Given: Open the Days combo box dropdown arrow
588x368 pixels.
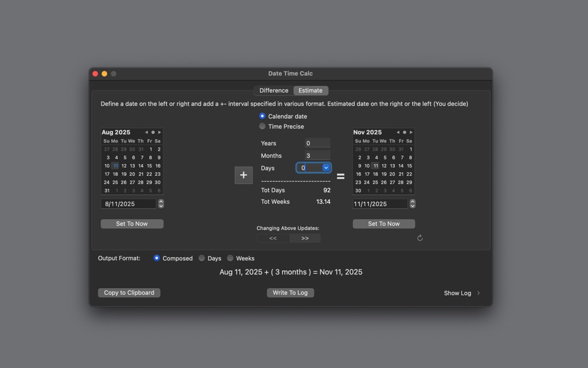Looking at the screenshot, I should [x=326, y=167].
